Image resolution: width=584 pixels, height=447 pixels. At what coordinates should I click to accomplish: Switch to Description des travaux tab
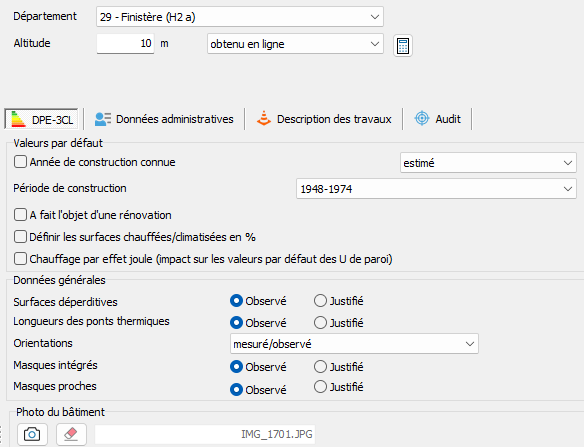324,119
